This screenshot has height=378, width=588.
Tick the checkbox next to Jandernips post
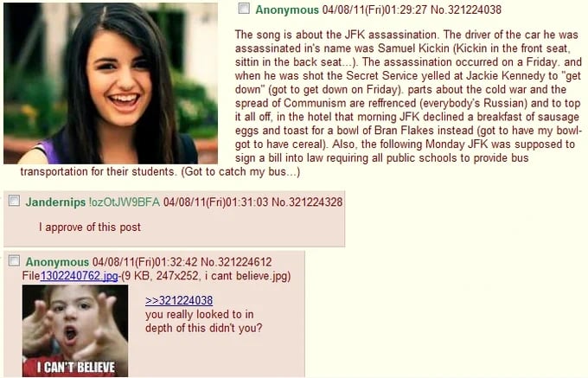point(14,201)
